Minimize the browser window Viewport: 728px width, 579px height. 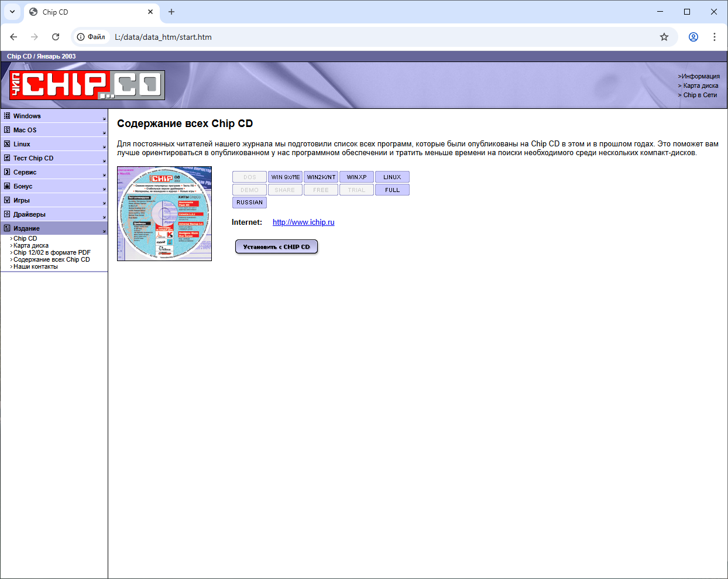660,12
